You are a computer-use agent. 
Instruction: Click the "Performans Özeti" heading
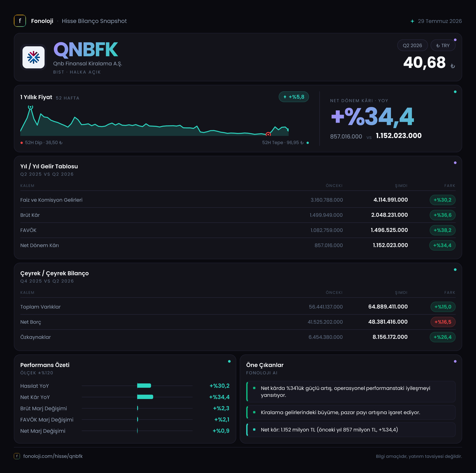[45, 365]
